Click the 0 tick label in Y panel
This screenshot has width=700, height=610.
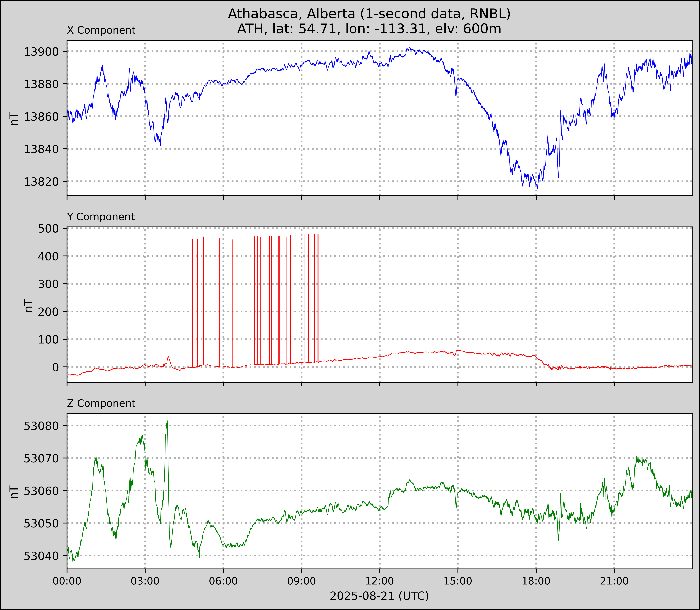click(56, 367)
